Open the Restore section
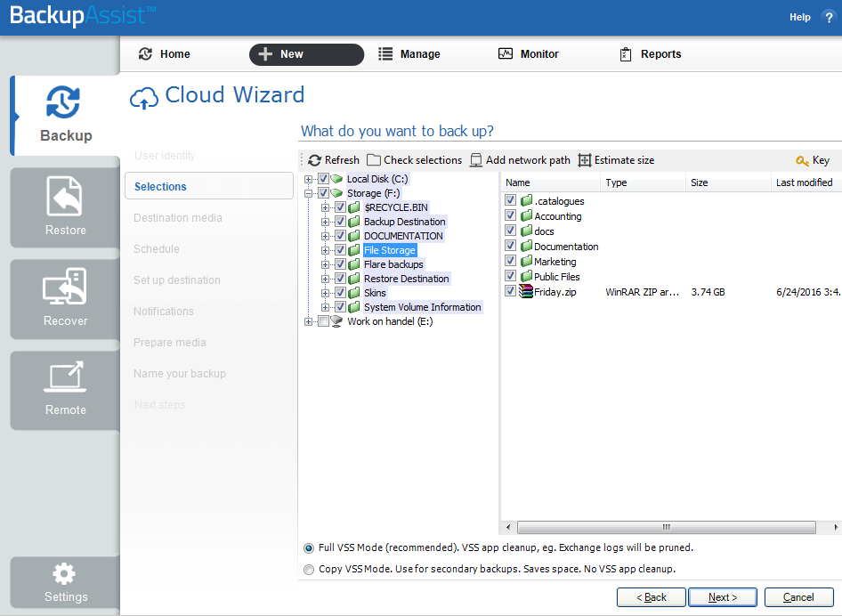 click(x=65, y=207)
